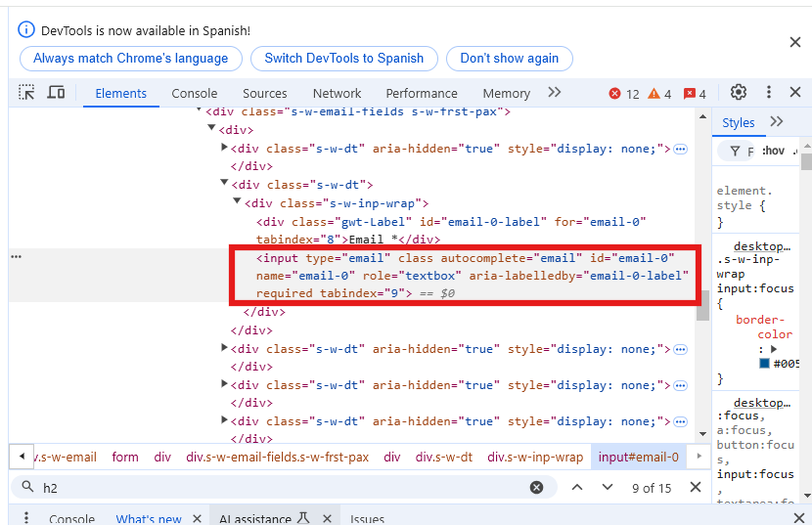Click Don't show again button
Screen dimensions: 812x525
[x=509, y=59]
